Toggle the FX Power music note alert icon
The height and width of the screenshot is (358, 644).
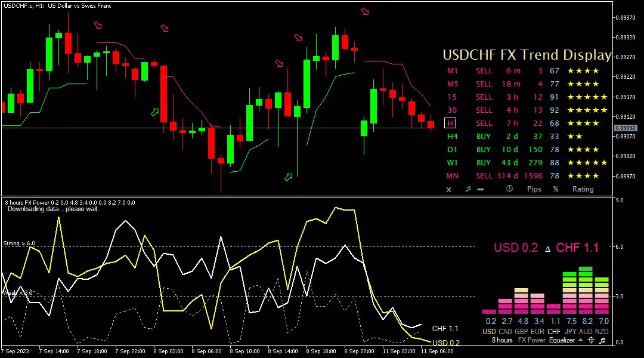coord(602,340)
